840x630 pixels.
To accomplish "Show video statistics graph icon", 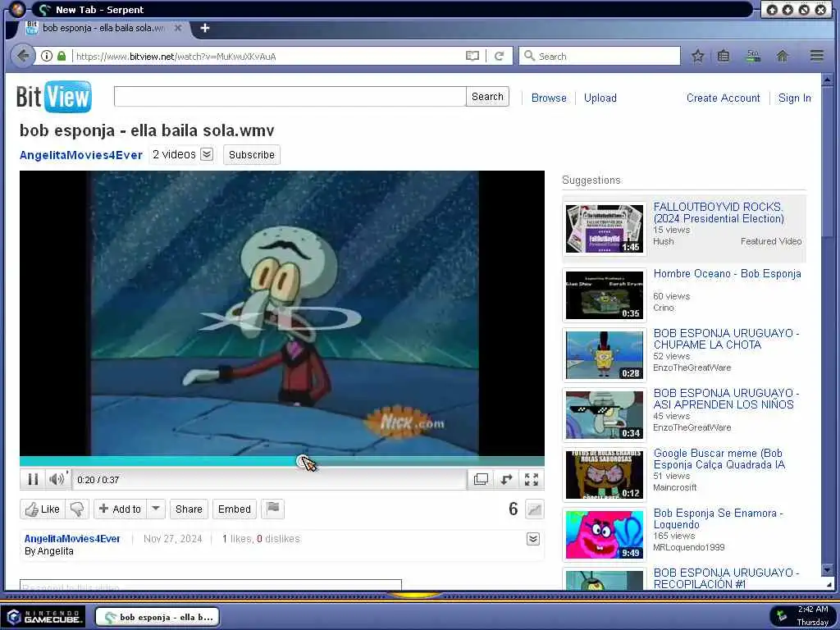I will click(x=534, y=509).
